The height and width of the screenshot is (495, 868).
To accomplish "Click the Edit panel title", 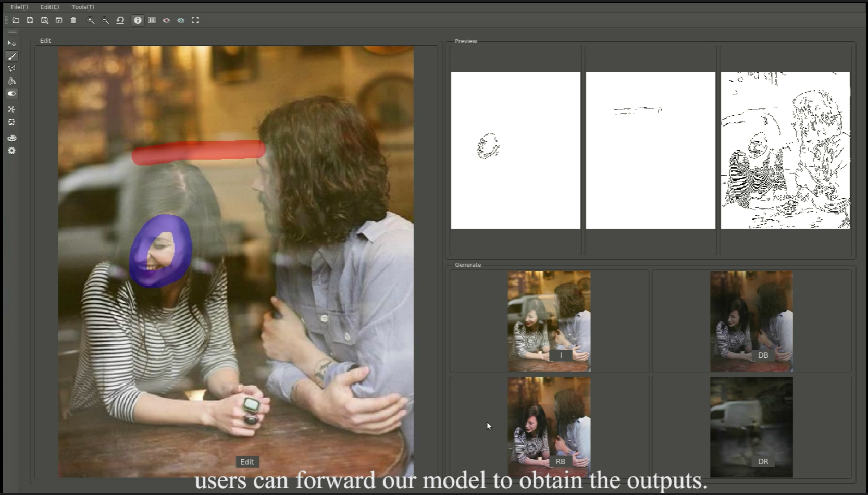I will click(x=45, y=41).
